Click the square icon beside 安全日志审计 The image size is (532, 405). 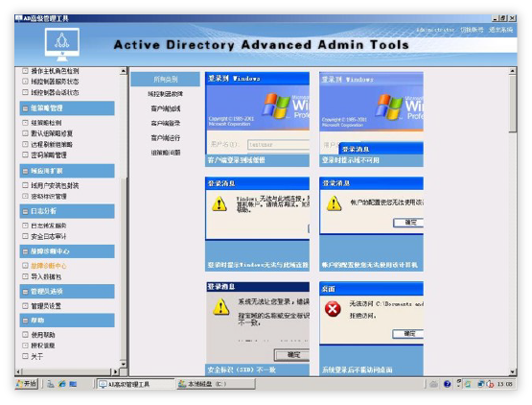point(25,236)
